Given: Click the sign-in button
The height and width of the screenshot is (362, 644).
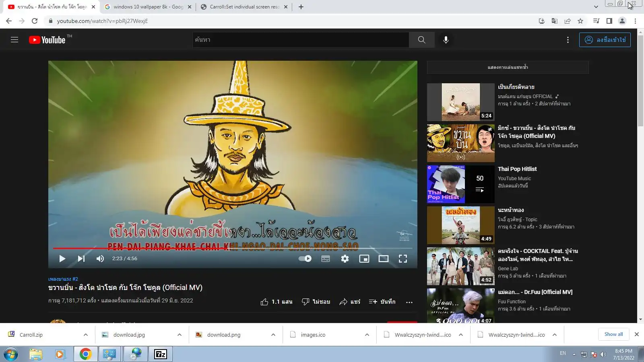Looking at the screenshot, I should [605, 40].
